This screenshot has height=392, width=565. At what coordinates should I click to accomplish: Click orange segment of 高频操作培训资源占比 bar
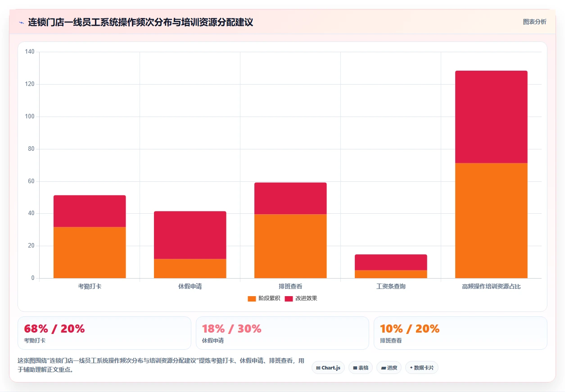(x=491, y=221)
